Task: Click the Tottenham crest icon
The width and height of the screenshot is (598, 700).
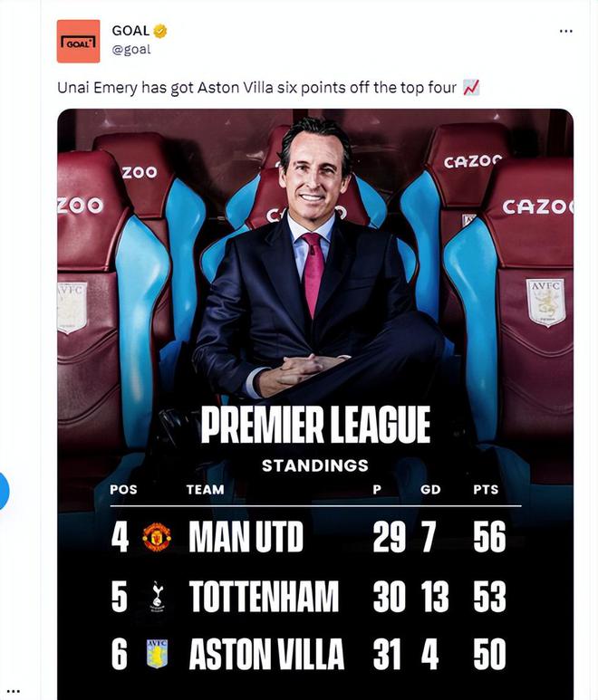Action: 157,597
